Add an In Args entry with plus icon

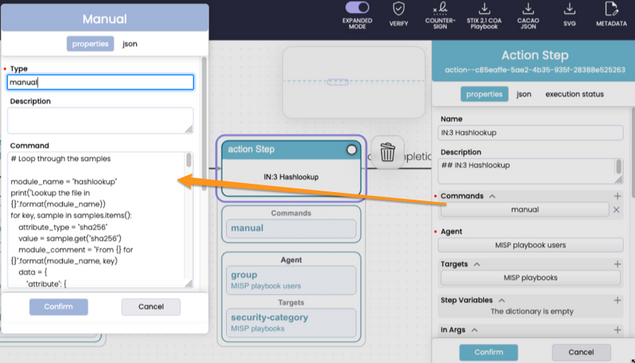[x=617, y=330]
